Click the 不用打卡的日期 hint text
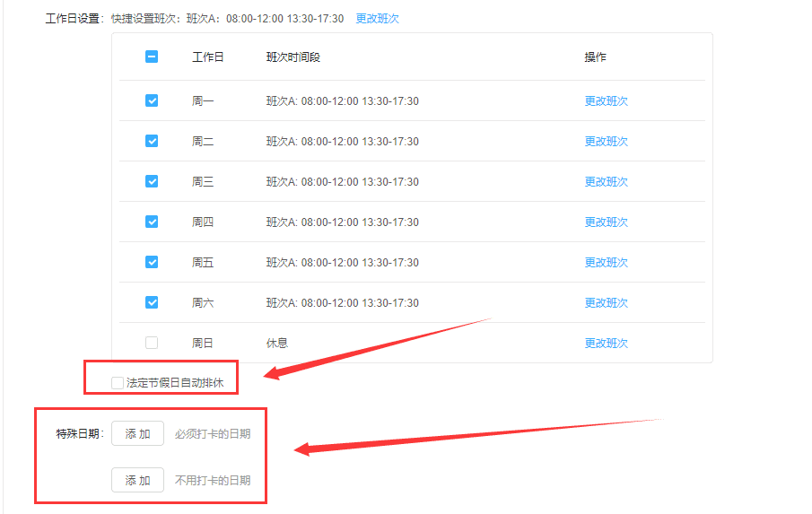The image size is (812, 514). pos(213,480)
